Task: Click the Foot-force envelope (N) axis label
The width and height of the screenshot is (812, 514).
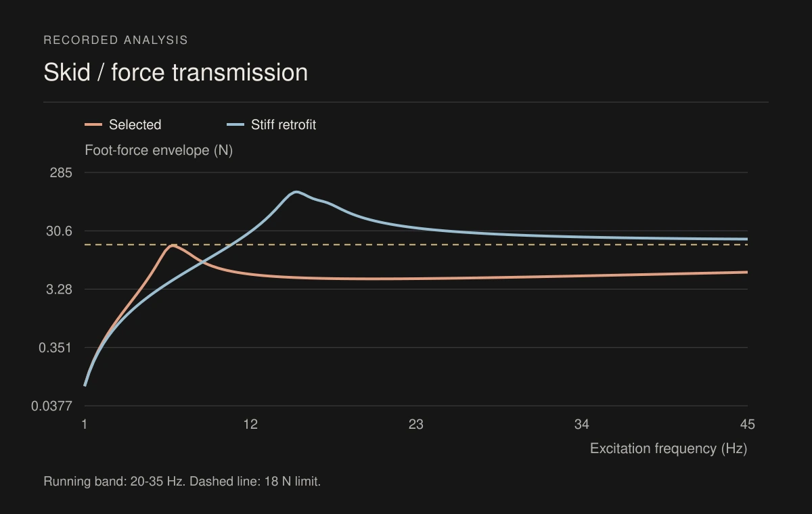Action: pos(158,150)
